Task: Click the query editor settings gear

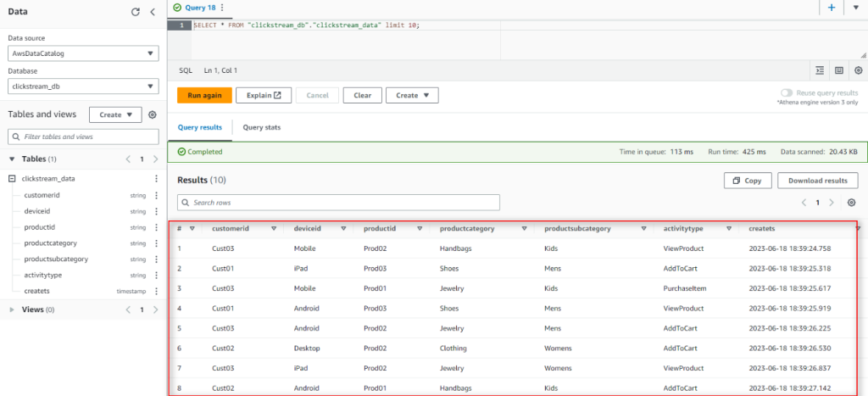Action: (858, 70)
